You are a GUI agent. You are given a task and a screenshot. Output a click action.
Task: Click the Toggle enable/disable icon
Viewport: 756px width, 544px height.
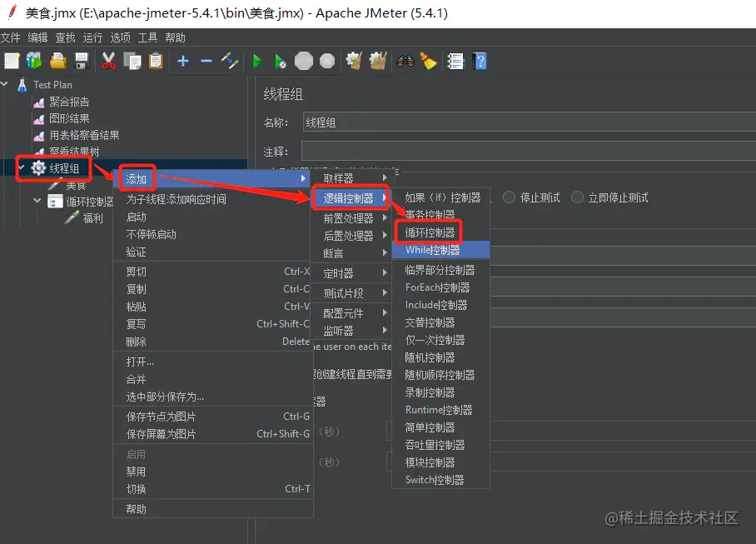tap(230, 62)
